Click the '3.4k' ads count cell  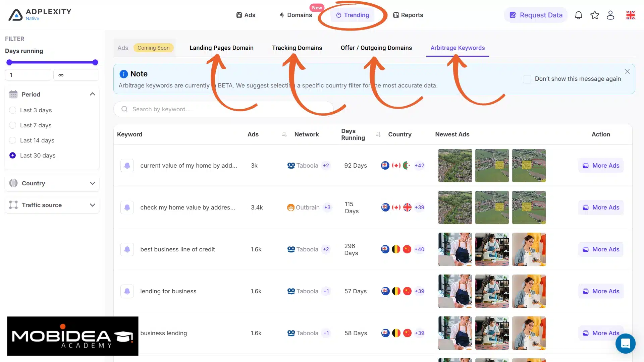257,207
